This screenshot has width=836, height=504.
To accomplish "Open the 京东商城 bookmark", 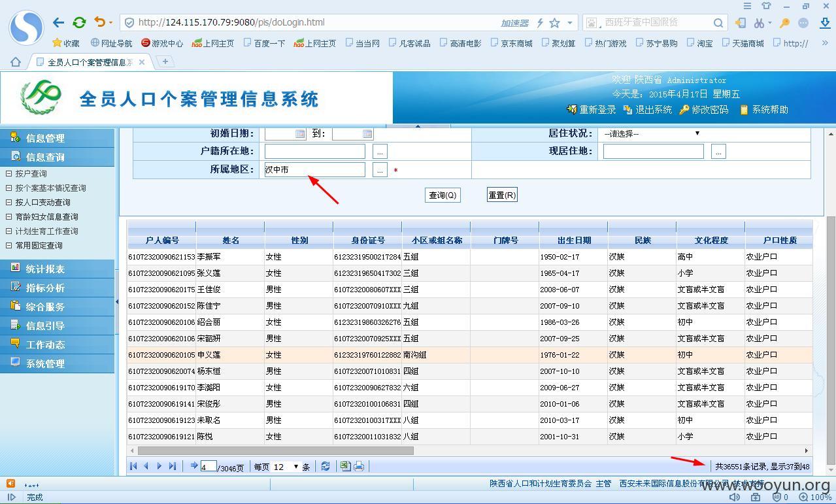I will (x=511, y=43).
